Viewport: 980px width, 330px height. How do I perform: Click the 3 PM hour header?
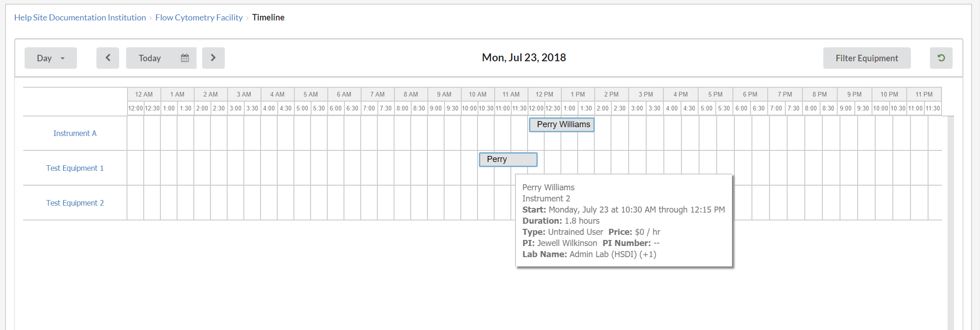645,94
